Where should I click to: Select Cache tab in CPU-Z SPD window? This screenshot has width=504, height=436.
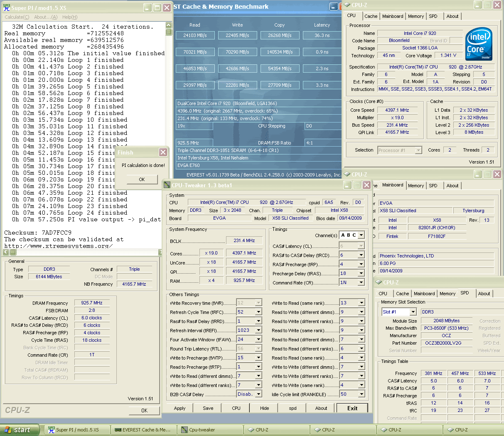click(x=402, y=294)
